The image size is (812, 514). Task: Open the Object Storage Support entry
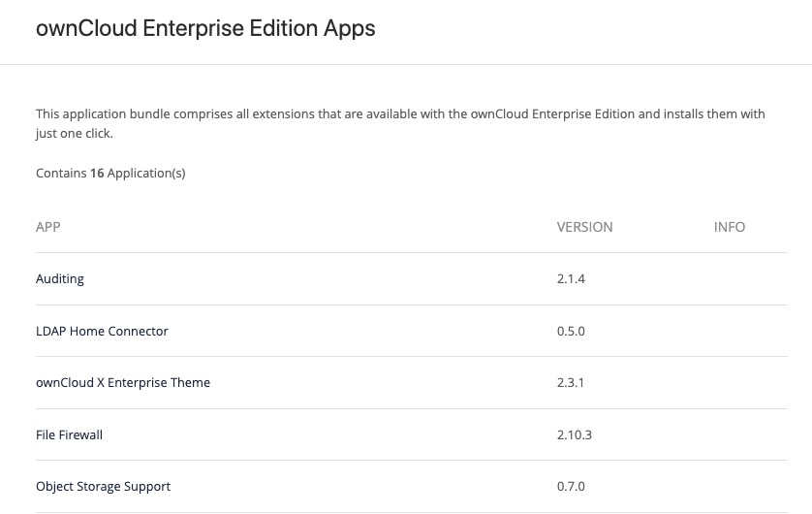pyautogui.click(x=103, y=487)
